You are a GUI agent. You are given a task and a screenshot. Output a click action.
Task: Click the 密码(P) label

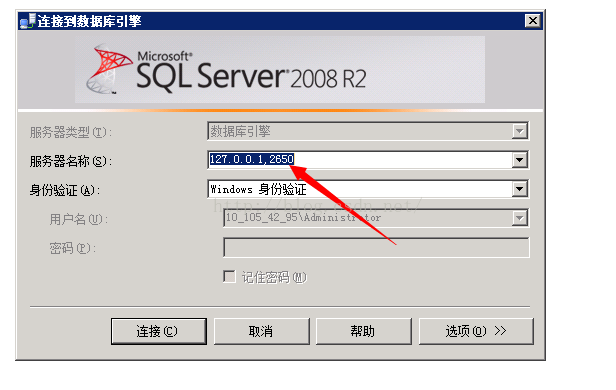point(73,248)
